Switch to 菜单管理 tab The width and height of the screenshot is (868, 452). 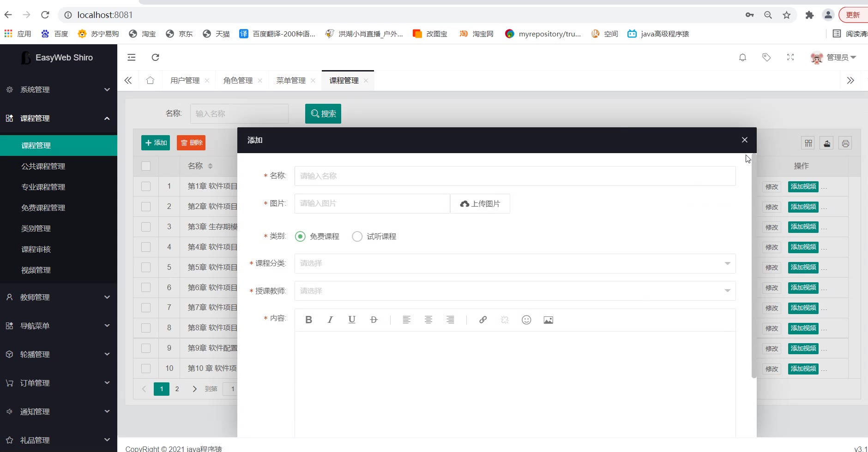point(291,81)
